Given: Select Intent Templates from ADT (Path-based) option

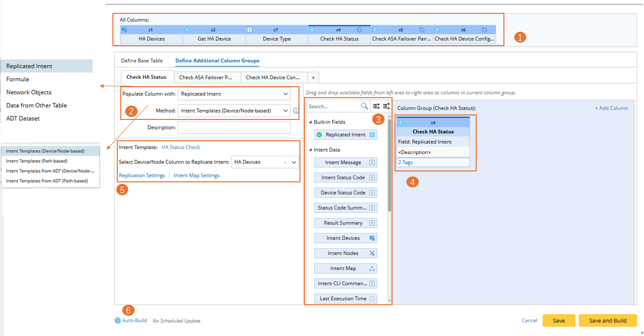Looking at the screenshot, I should point(50,181).
